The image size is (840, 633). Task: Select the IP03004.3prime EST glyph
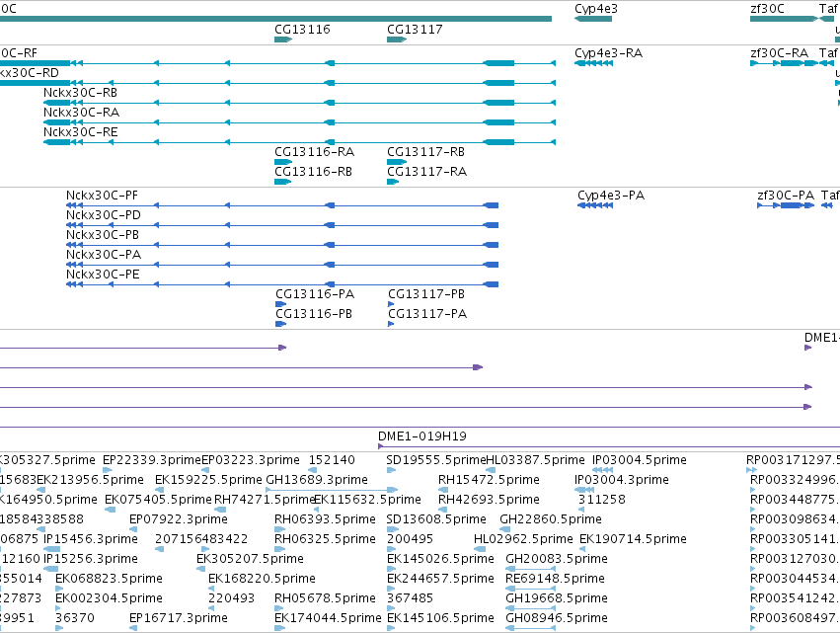584,490
